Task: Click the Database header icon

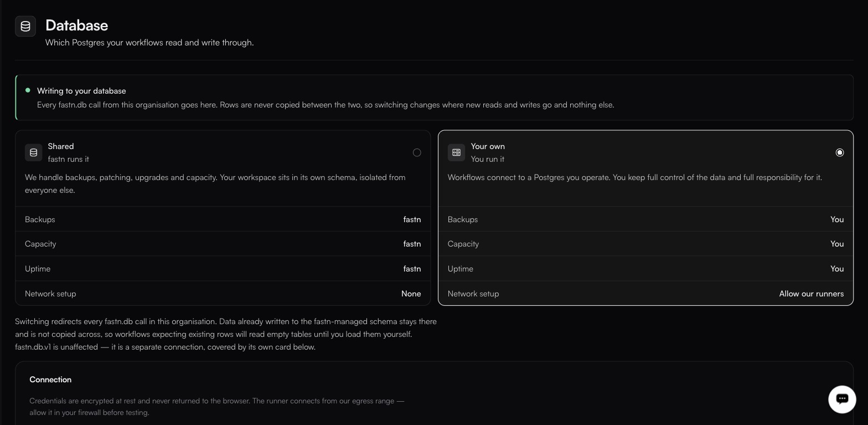Action: [x=25, y=26]
